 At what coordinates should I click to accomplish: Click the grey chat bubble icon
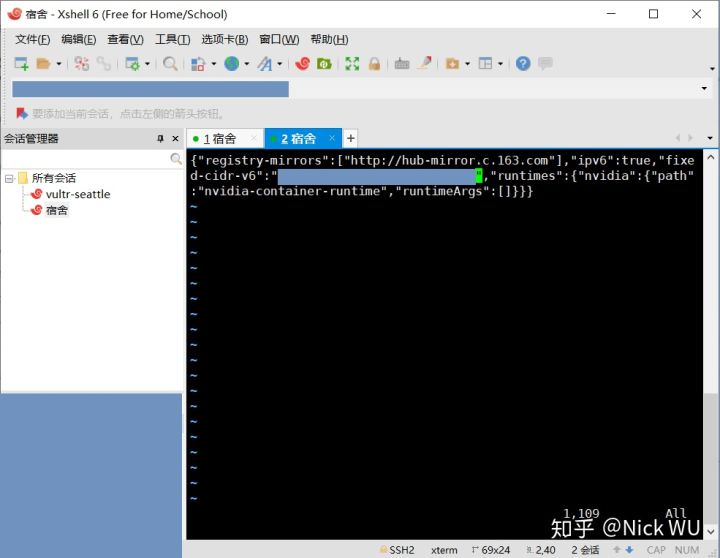[545, 63]
